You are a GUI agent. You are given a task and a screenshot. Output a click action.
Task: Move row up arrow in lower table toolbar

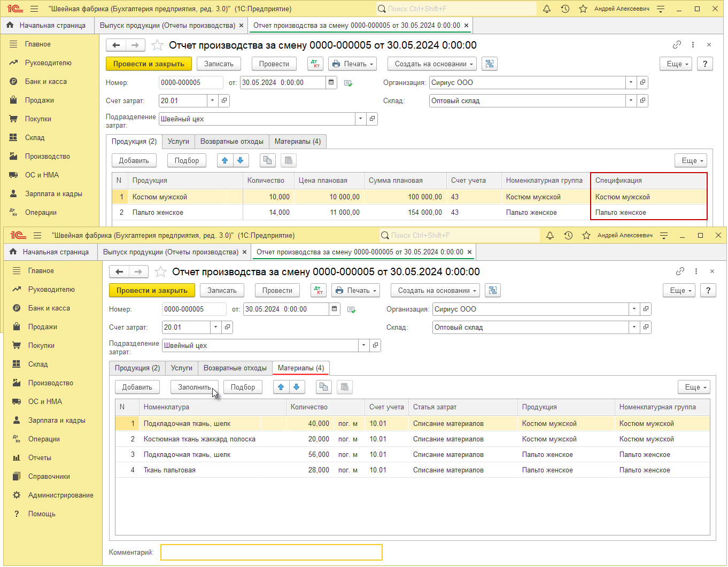281,387
